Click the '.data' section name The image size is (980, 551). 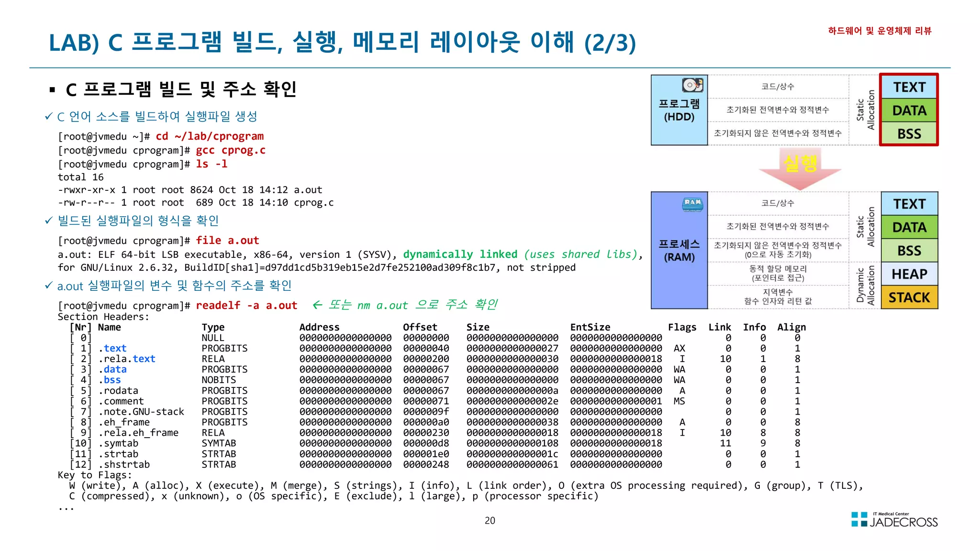pyautogui.click(x=112, y=369)
